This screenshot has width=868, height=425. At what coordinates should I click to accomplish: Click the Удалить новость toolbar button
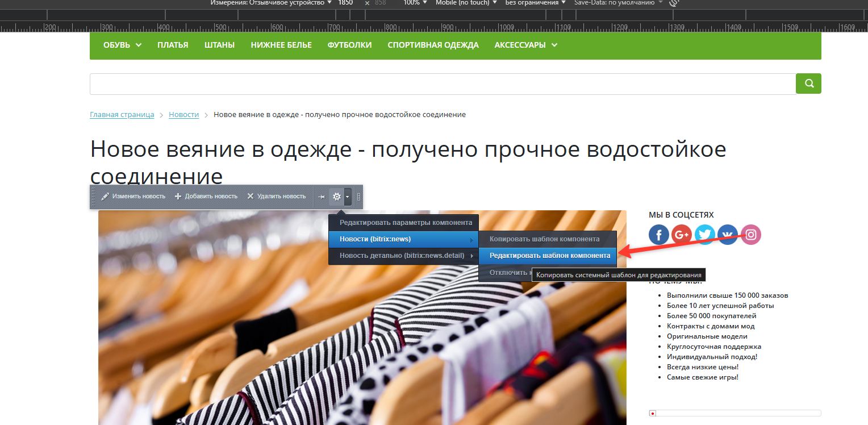[277, 197]
